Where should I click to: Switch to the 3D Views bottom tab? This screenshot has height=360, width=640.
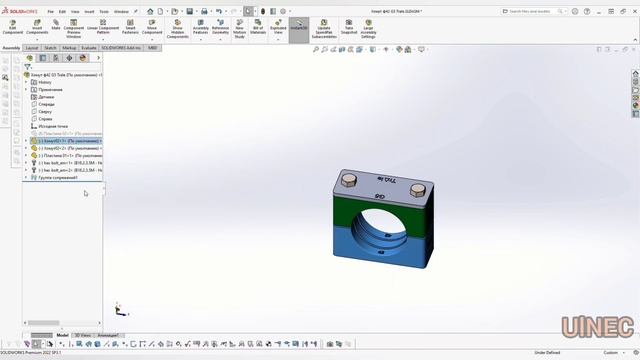coord(82,335)
